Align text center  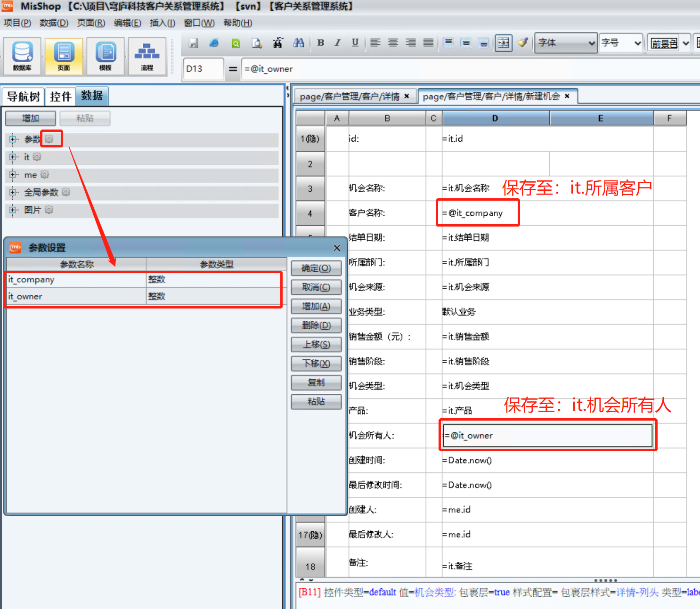[x=393, y=43]
